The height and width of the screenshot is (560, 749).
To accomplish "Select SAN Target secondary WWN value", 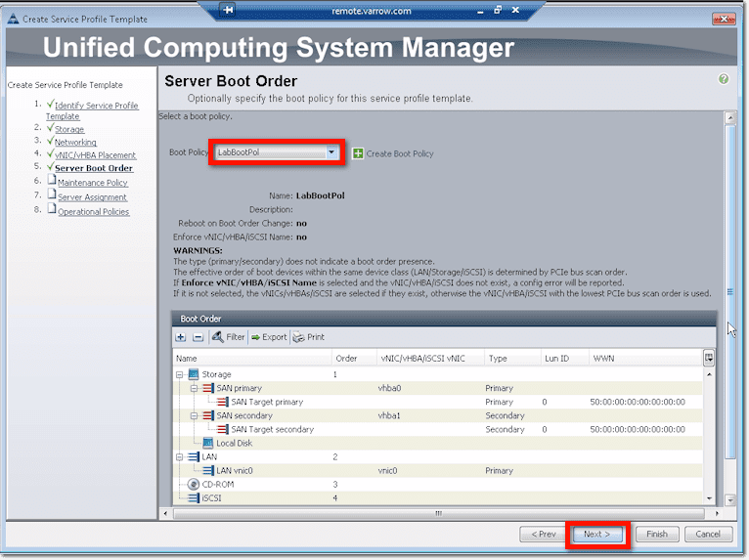I will coord(638,430).
